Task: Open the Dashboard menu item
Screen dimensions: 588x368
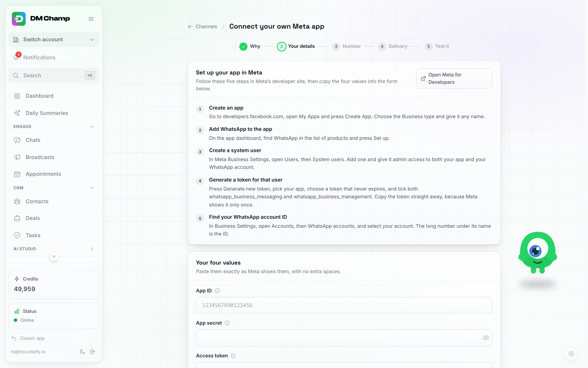Action: pos(54,96)
